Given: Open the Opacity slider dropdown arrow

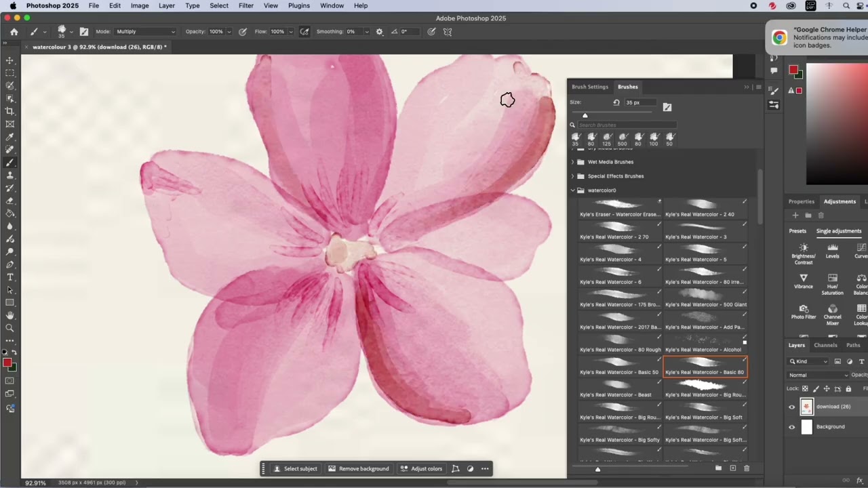Looking at the screenshot, I should (x=229, y=31).
